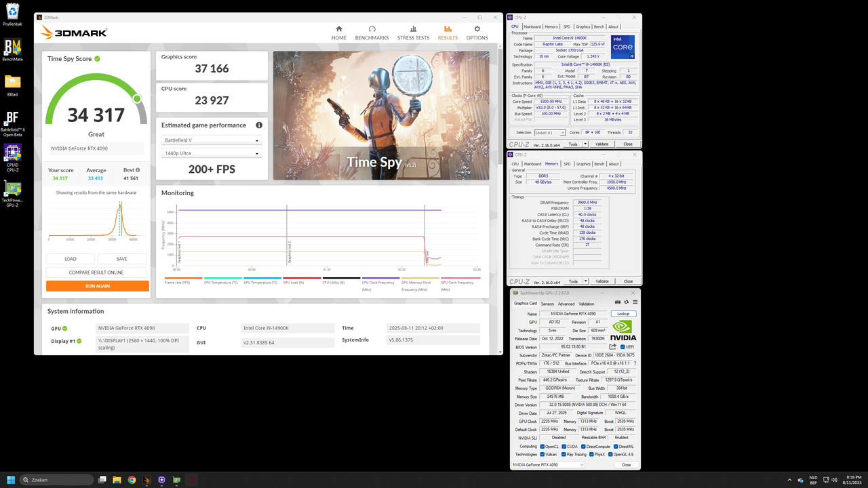Click the LOAD button in 3DMark
The width and height of the screenshot is (868, 488).
tap(71, 259)
